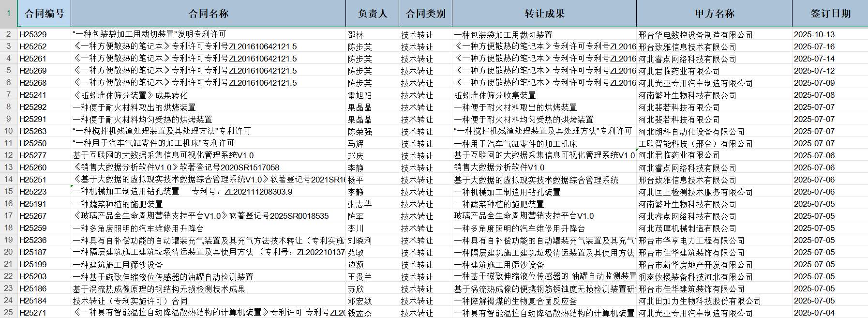The height and width of the screenshot is (318, 868).
Task: Click date cell 2025-10-13
Action: (x=830, y=34)
